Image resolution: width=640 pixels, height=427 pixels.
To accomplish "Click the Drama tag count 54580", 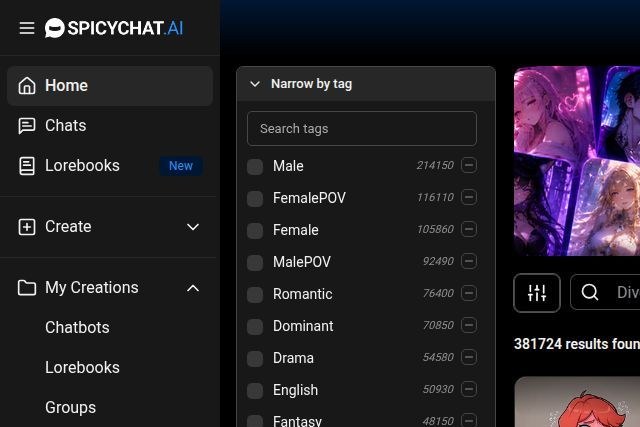I will (438, 357).
